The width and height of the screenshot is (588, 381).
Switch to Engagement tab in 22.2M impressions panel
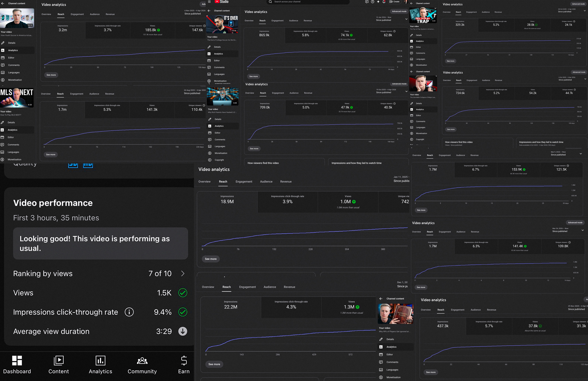tap(247, 287)
